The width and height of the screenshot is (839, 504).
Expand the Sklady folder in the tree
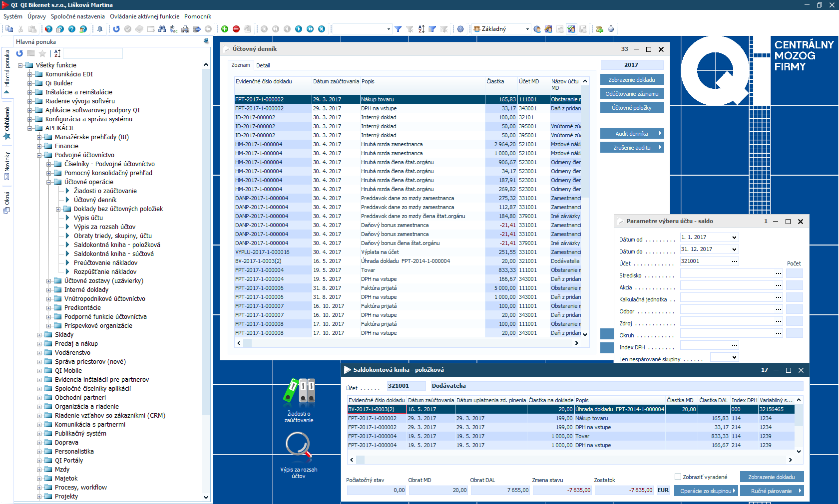pos(39,335)
